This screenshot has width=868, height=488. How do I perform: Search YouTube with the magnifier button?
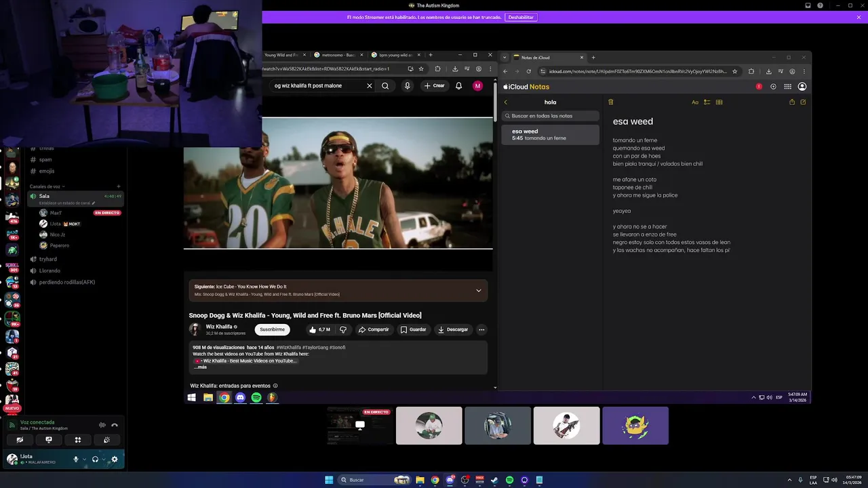pyautogui.click(x=385, y=85)
